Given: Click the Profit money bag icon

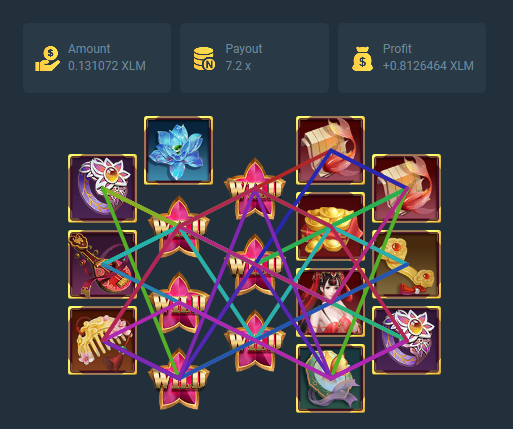Looking at the screenshot, I should point(362,59).
